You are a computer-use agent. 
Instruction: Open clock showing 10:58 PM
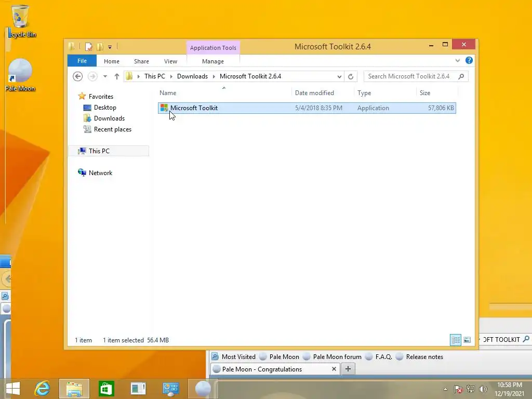509,389
